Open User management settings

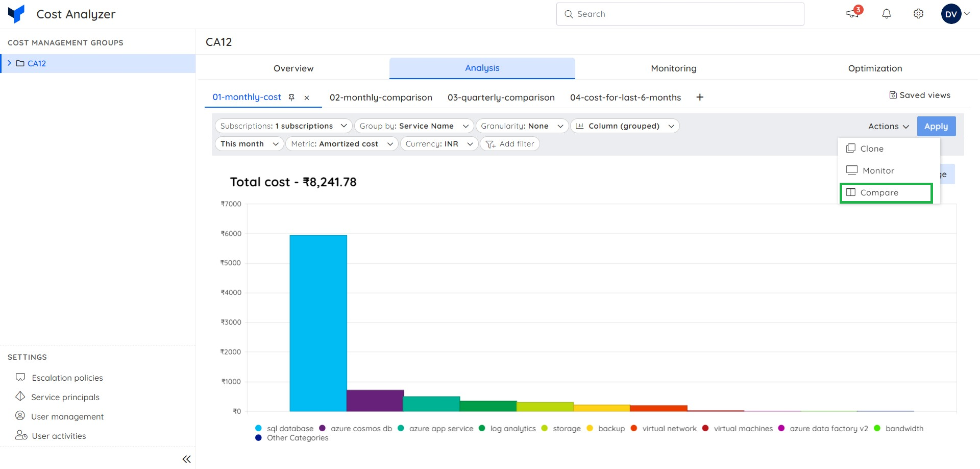point(59,416)
